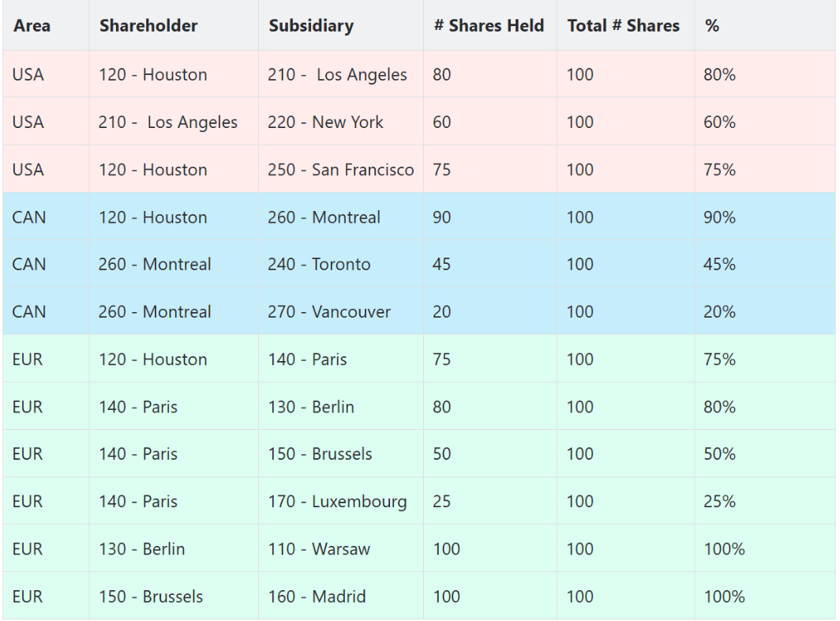Select the 45% percentage cell
This screenshot has width=840, height=621.
coord(765,264)
